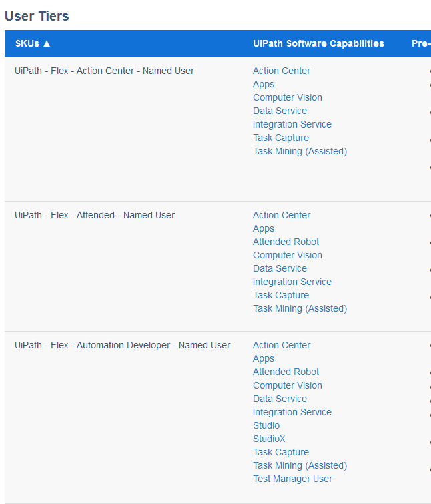Open Computer Vision link in first row
The width and height of the screenshot is (431, 504).
[287, 97]
